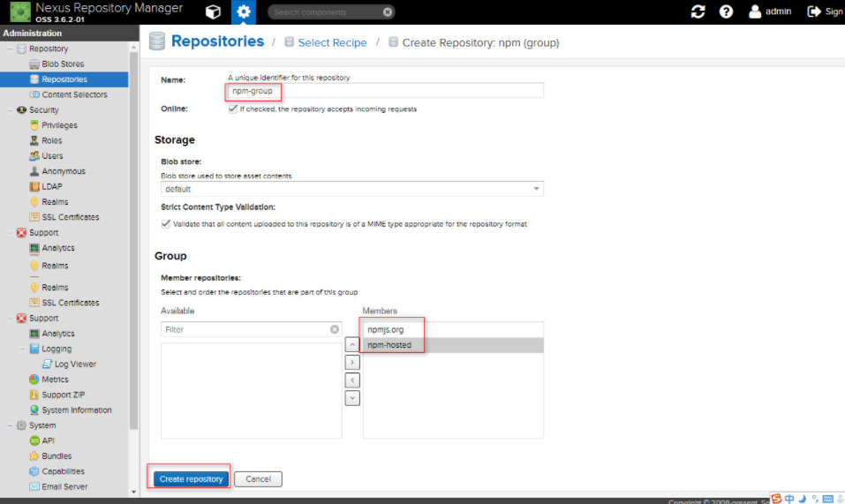Screen dimensions: 845x504
Task: Toggle Chinese input mode in tray
Action: [x=789, y=499]
